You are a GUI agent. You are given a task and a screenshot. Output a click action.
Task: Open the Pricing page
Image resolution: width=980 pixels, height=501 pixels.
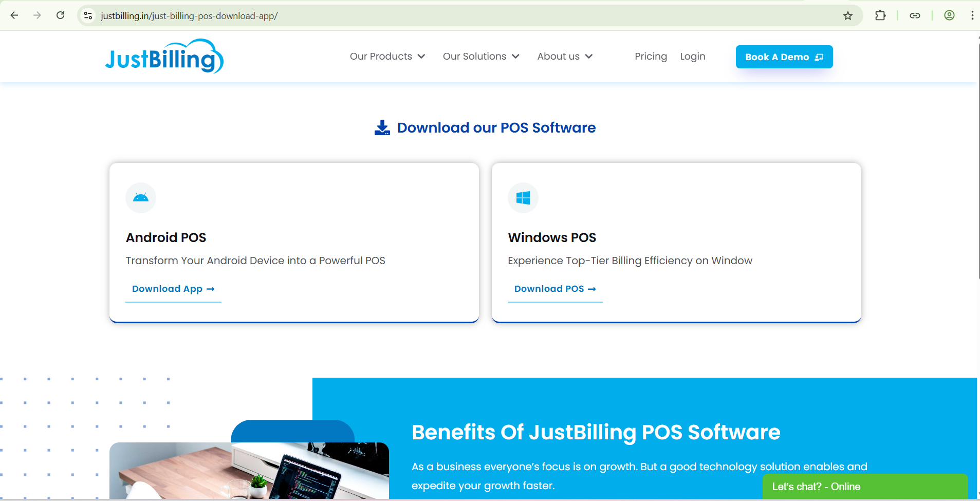click(651, 57)
